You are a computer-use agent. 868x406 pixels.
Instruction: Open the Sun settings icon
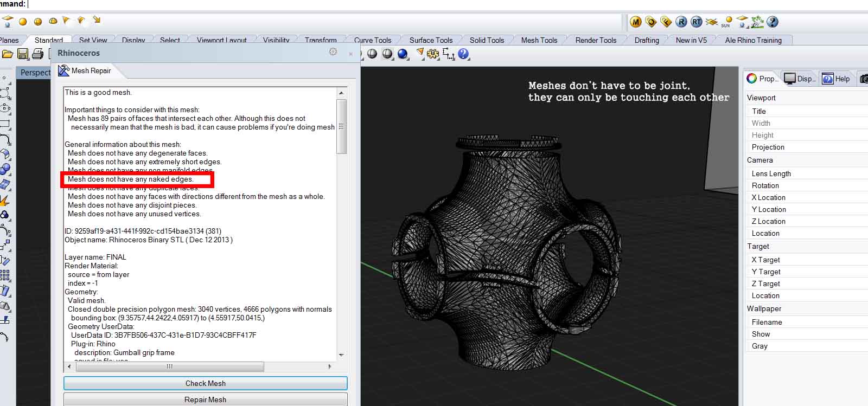tap(727, 22)
